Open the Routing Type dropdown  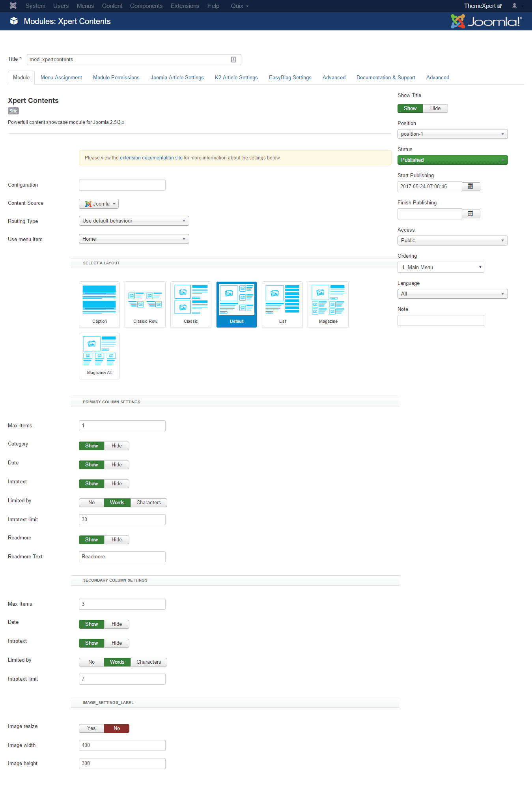134,221
